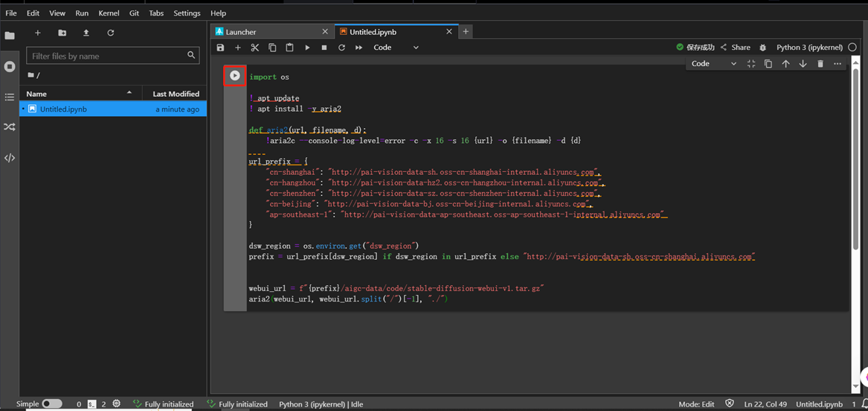Delete the cell with the trash icon
The width and height of the screenshot is (868, 411).
tap(820, 64)
